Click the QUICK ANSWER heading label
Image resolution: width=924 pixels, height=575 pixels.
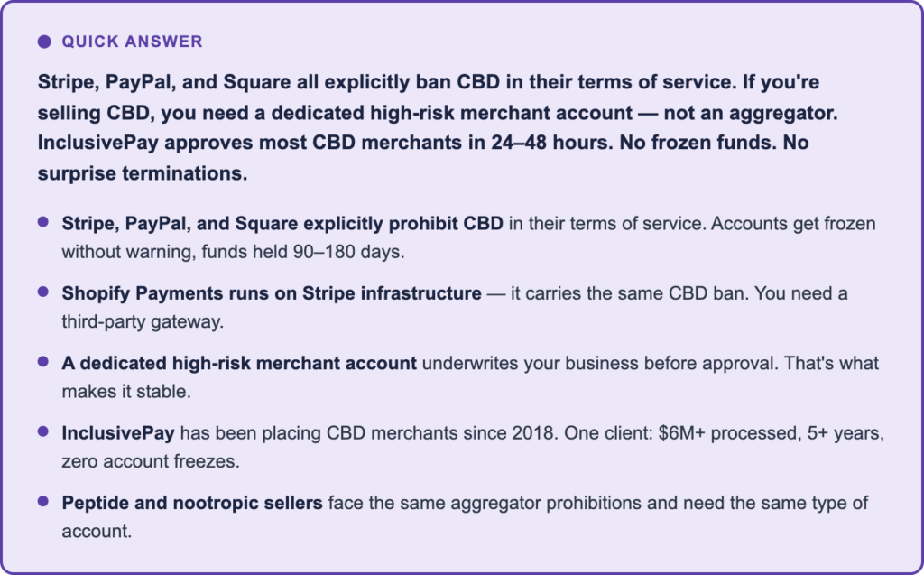132,42
